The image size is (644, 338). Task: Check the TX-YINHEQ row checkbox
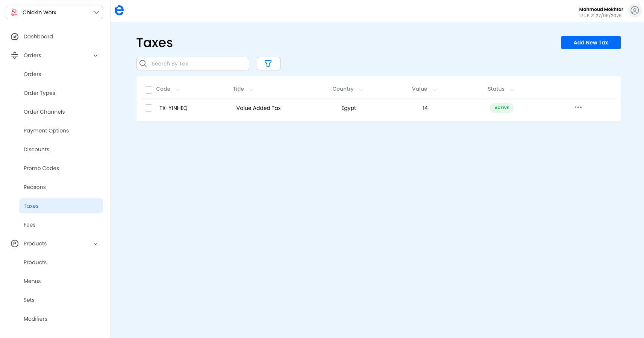click(x=148, y=108)
